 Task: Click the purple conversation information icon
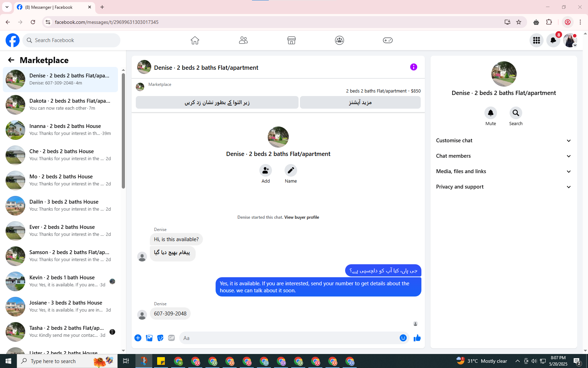click(414, 67)
